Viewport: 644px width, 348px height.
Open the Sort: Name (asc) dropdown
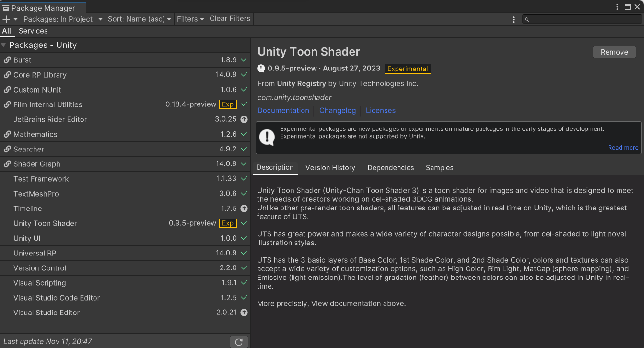pyautogui.click(x=140, y=19)
